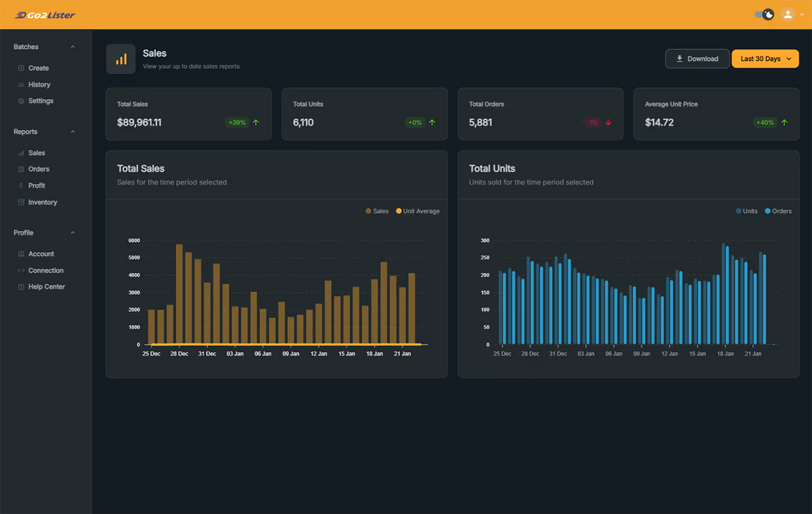Toggle the Unit Average legend series
Viewport: 812px width, 514px height.
pos(420,211)
